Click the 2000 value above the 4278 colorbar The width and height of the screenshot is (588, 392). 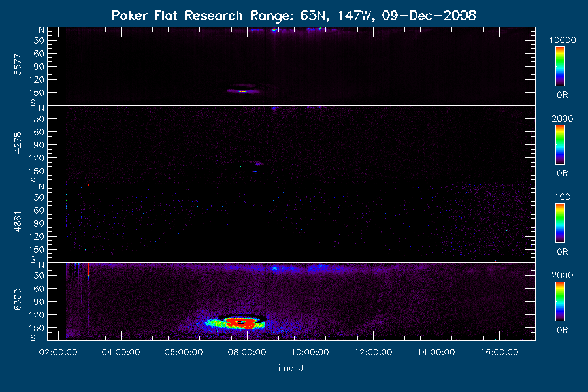[563, 118]
